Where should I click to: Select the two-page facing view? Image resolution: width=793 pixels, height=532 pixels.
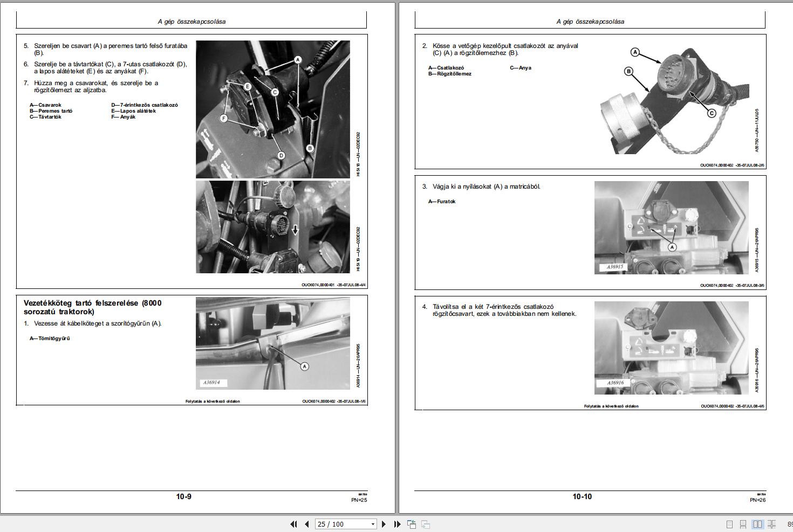click(757, 524)
